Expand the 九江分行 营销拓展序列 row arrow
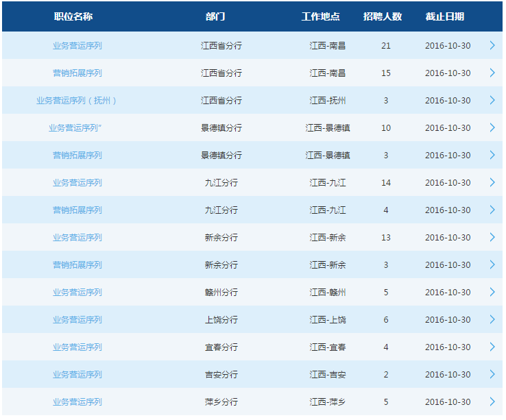This screenshot has width=506, height=420. (492, 210)
